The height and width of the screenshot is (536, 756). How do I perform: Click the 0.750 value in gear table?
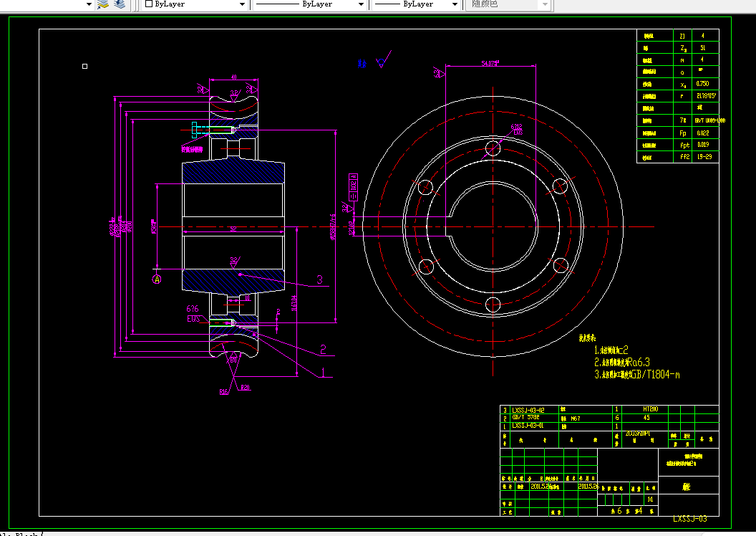point(702,84)
